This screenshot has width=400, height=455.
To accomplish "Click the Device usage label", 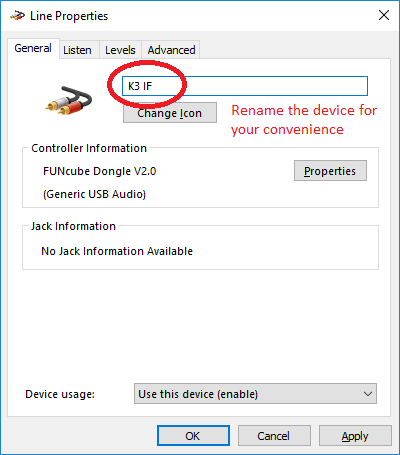I will 60,394.
